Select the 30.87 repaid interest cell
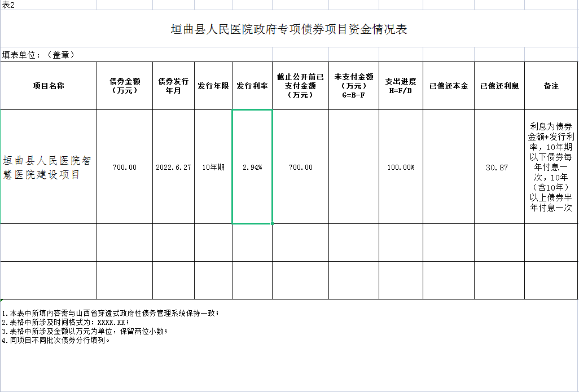The width and height of the screenshot is (579, 392). point(499,167)
